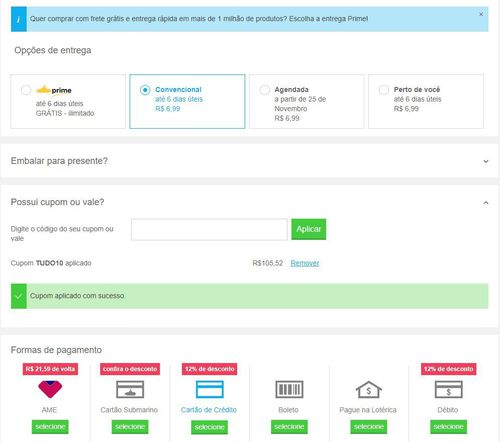
Task: Dismiss the Prime delivery info banner
Action: [x=481, y=14]
